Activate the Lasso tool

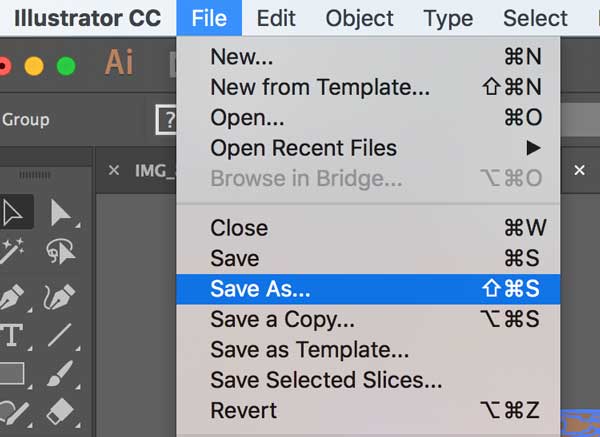60,251
